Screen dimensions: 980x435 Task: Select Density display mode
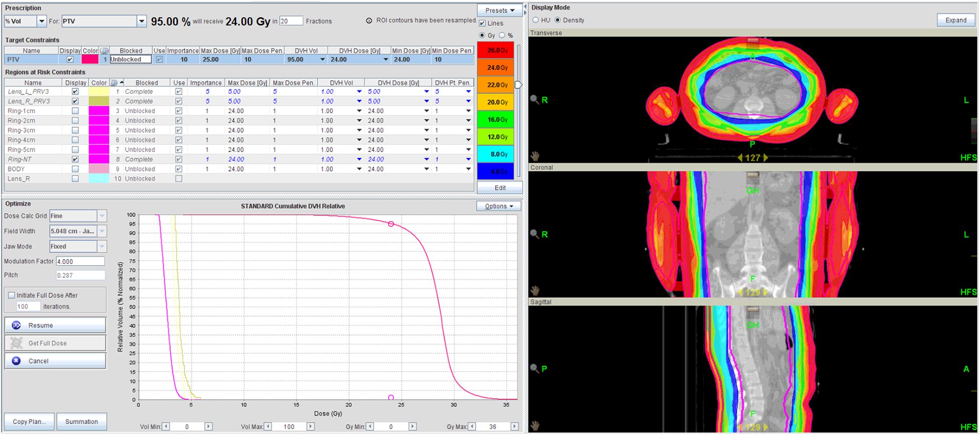pyautogui.click(x=558, y=20)
